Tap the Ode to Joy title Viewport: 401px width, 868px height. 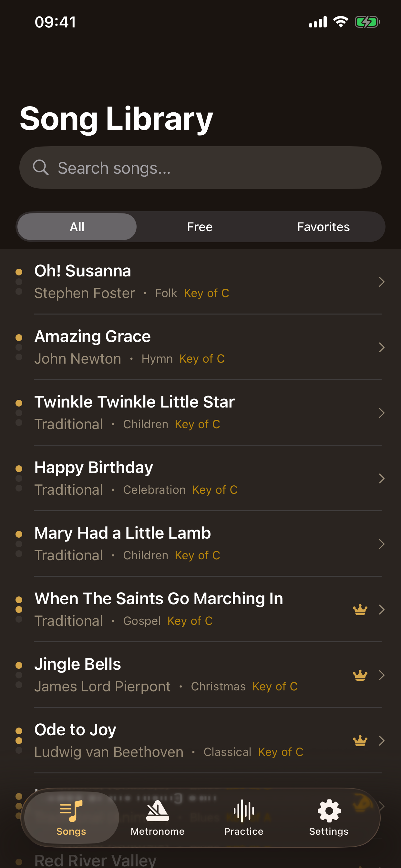pos(75,730)
